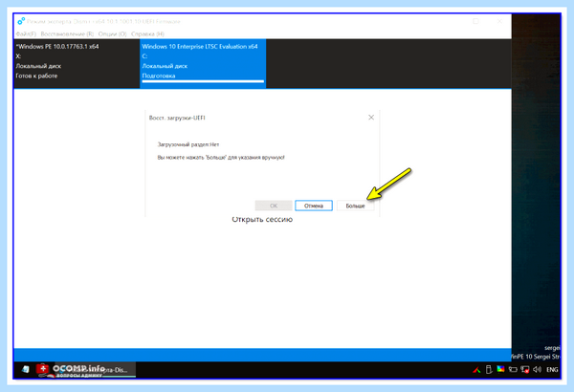Click the start menu icon on taskbar
Viewport: 574px width, 392px height.
[x=26, y=369]
